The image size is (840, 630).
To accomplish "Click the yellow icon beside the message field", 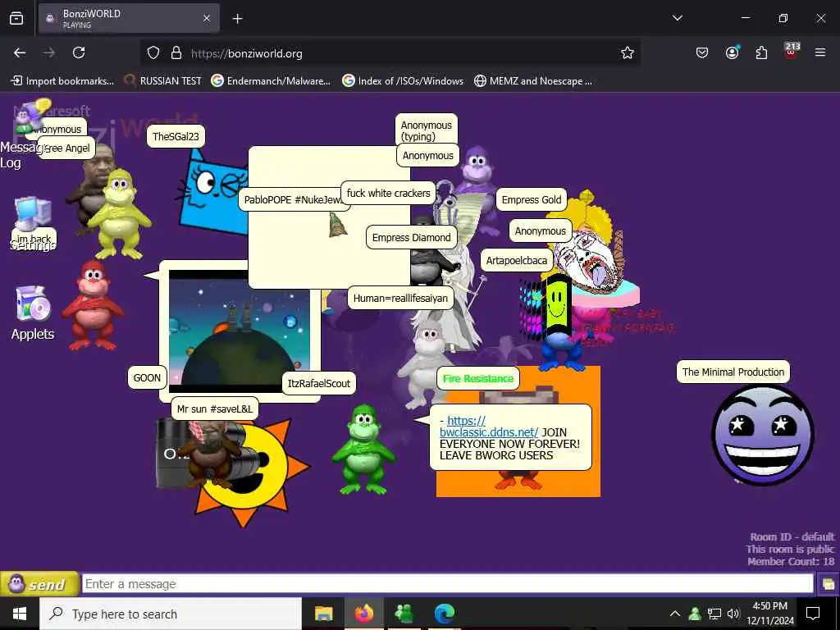I will pyautogui.click(x=828, y=583).
